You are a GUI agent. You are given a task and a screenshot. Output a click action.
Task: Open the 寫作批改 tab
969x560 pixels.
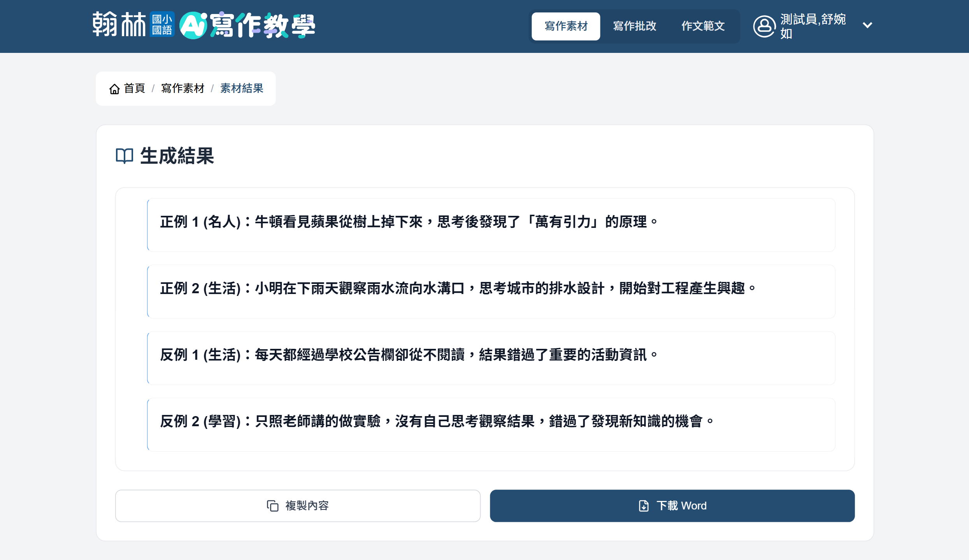(634, 26)
